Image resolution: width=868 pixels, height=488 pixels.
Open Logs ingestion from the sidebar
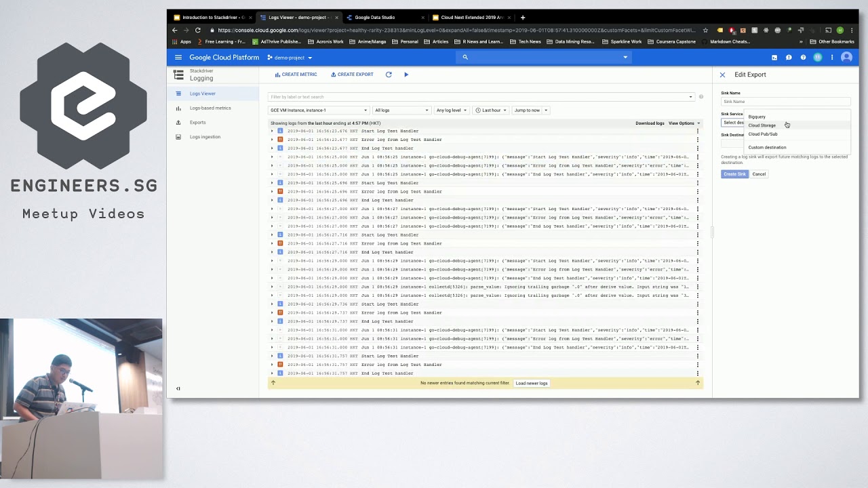click(x=205, y=137)
